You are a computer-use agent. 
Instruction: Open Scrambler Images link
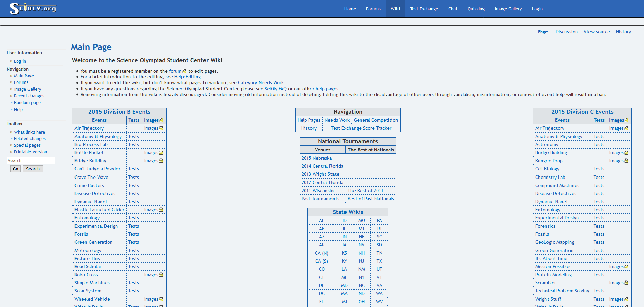point(616,283)
